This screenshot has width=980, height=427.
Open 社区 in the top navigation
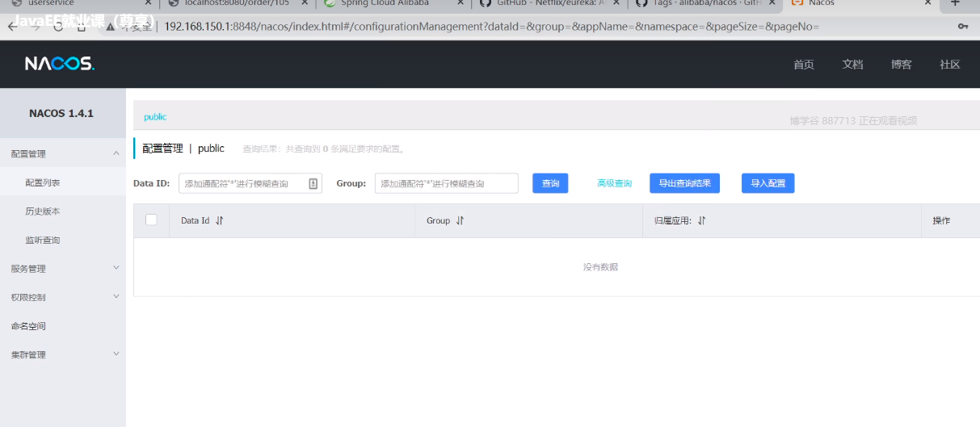950,65
